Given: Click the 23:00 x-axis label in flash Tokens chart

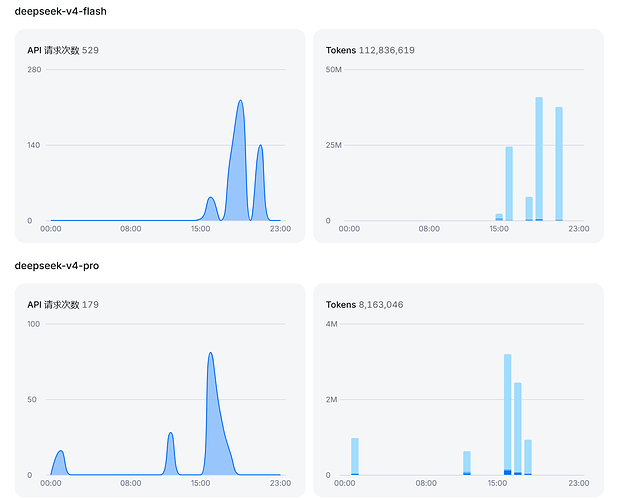Looking at the screenshot, I should click(x=579, y=229).
